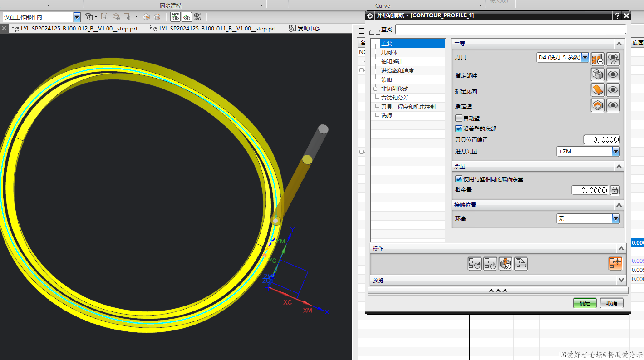Close the current part tab with X
This screenshot has width=644, height=360.
click(x=4, y=28)
